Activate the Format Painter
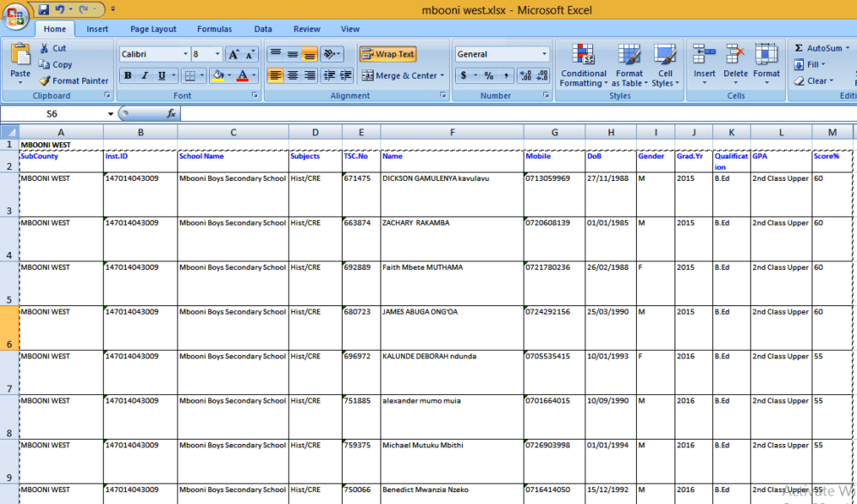This screenshot has height=504, width=857. pos(73,81)
